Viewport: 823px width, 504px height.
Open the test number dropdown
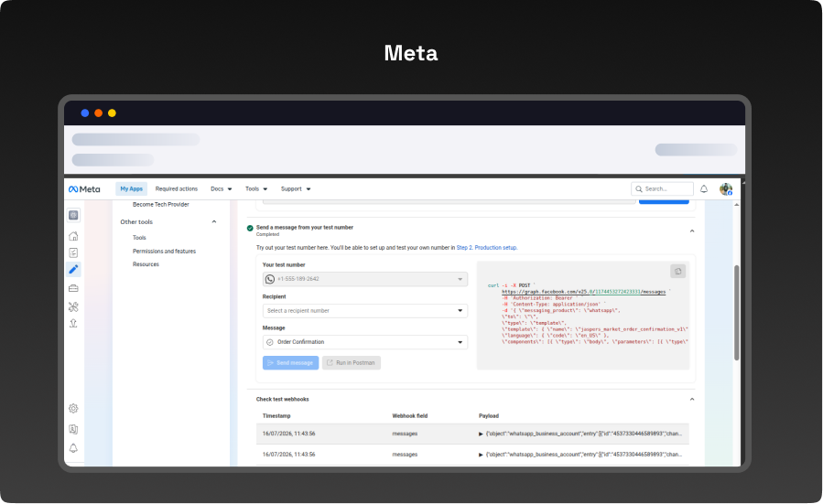[364, 279]
